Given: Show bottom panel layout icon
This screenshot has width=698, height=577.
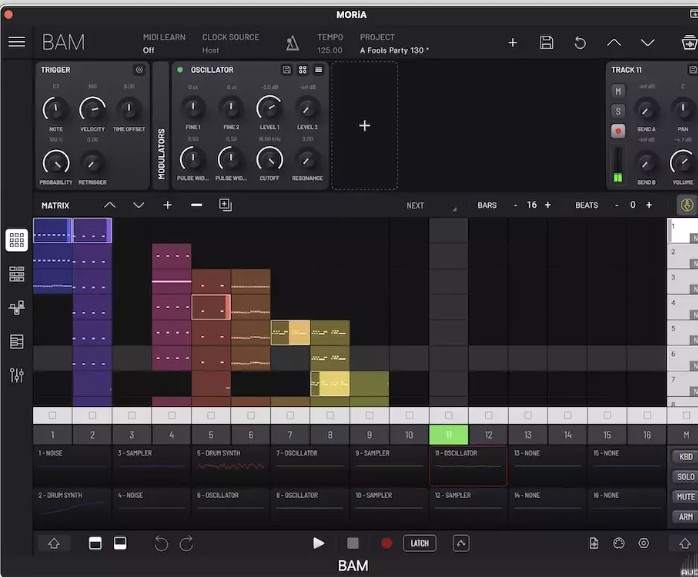Looking at the screenshot, I should tap(120, 544).
